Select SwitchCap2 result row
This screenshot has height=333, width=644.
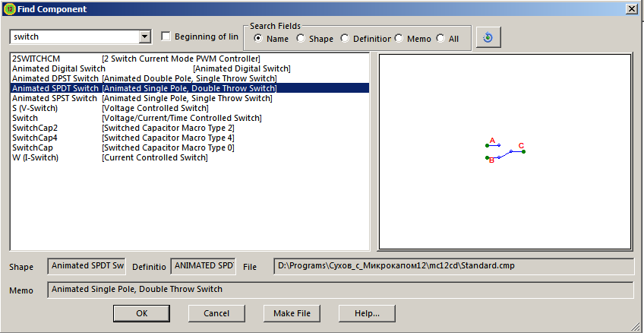[x=189, y=128]
